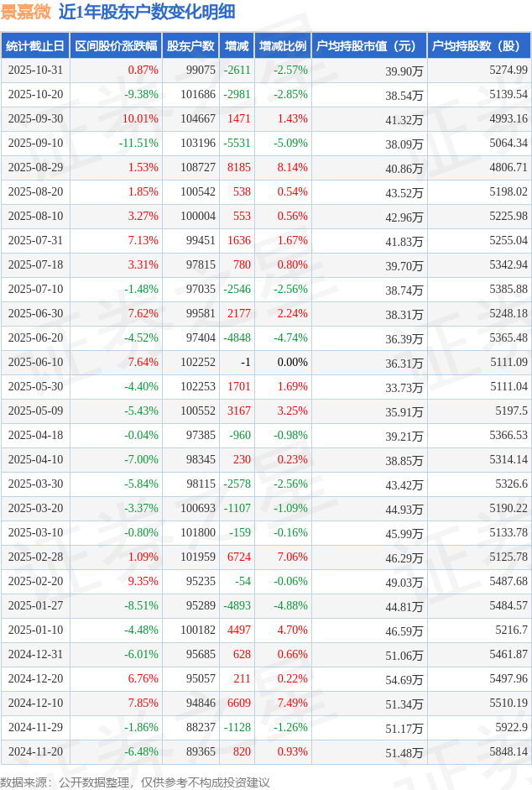
Task: Click the 统计截止日 column header
Action: pyautogui.click(x=34, y=46)
